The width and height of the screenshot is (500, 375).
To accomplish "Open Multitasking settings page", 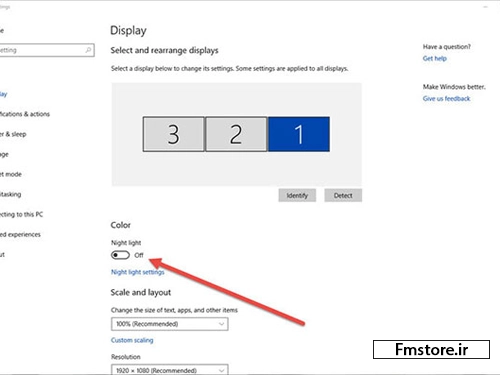I will tap(10, 194).
